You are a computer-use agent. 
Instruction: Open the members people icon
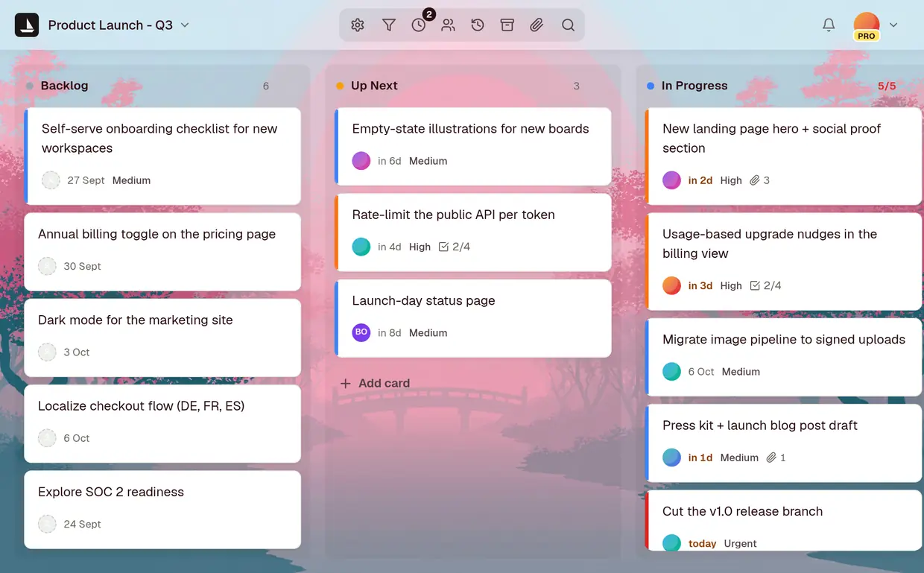tap(448, 25)
